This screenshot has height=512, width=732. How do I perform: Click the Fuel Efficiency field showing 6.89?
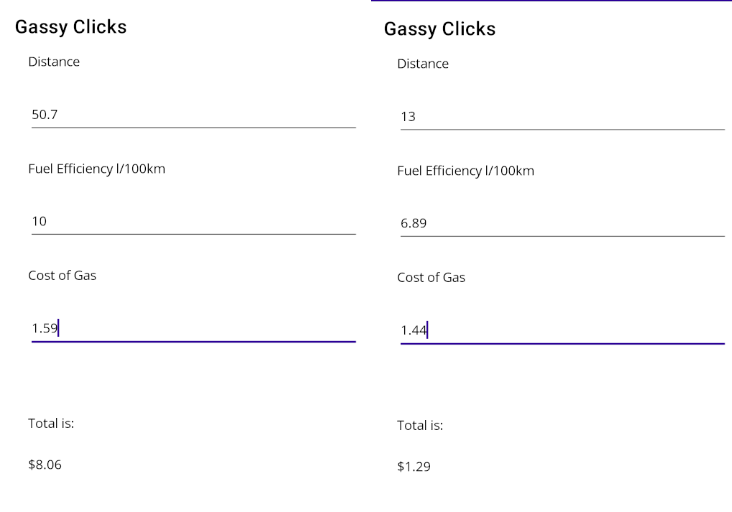563,223
